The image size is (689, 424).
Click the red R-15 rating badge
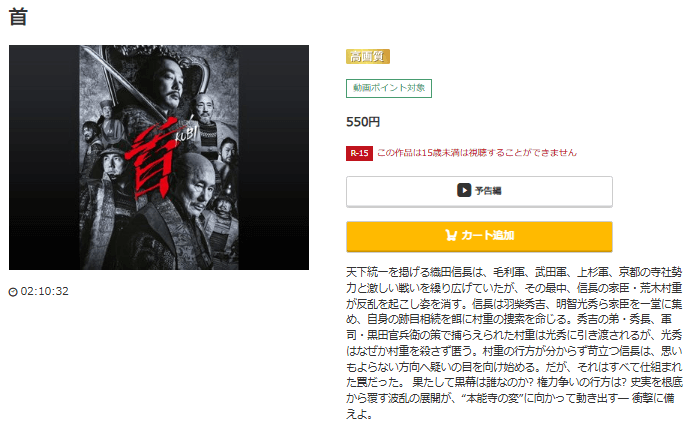359,153
